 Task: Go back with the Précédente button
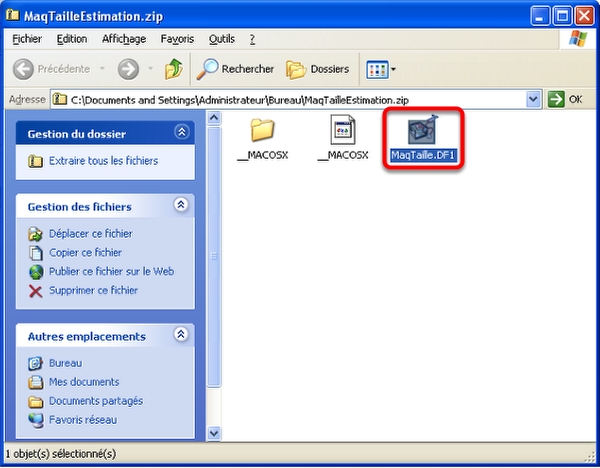tap(52, 69)
